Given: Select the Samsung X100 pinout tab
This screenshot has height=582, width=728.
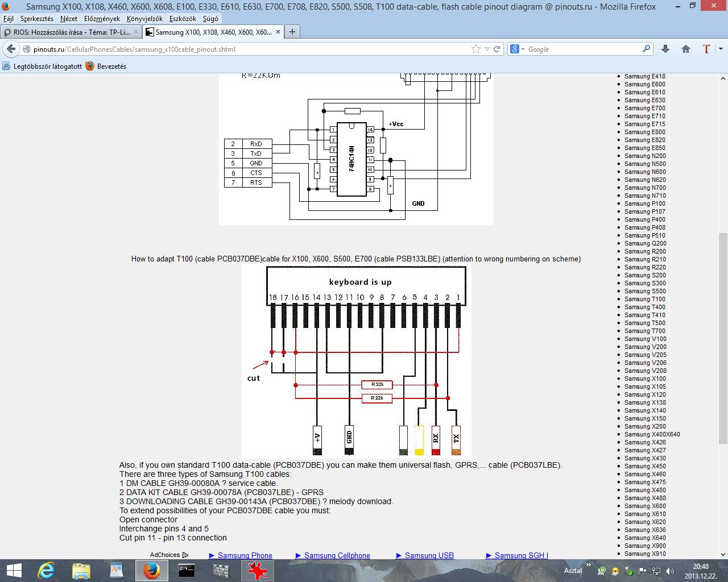Looking at the screenshot, I should pos(213,32).
